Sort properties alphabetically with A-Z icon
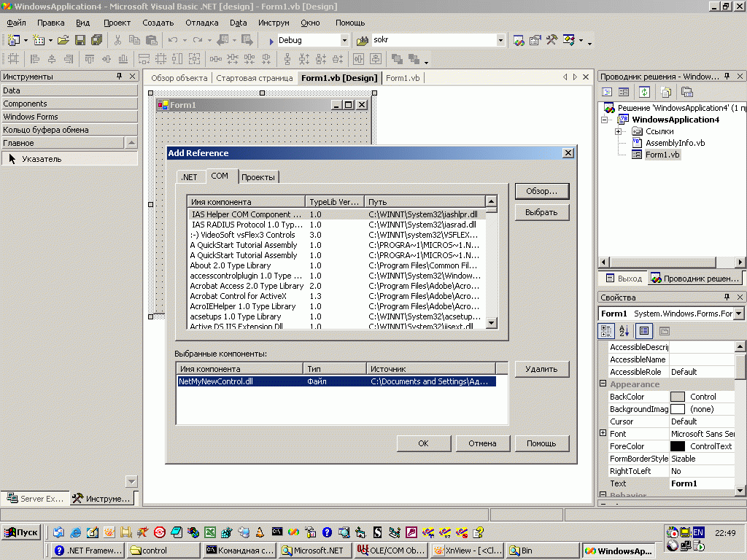Screen dimensions: 747x560 pos(624,330)
